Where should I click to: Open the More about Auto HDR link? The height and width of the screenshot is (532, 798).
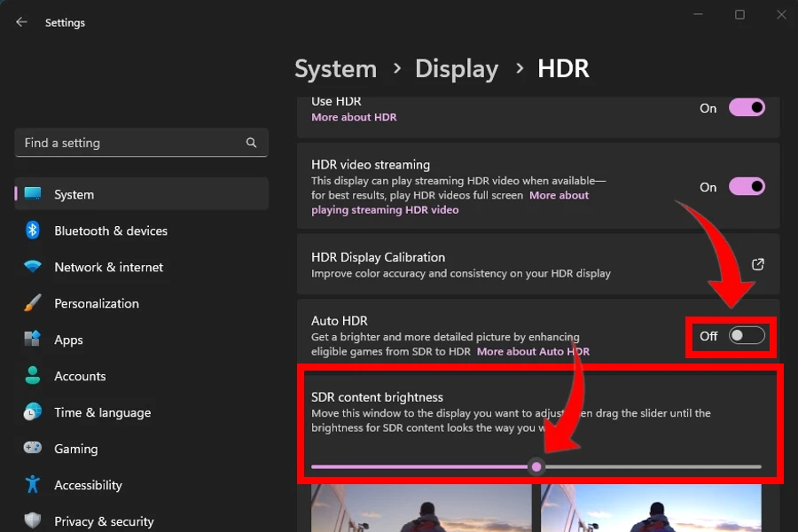tap(533, 351)
